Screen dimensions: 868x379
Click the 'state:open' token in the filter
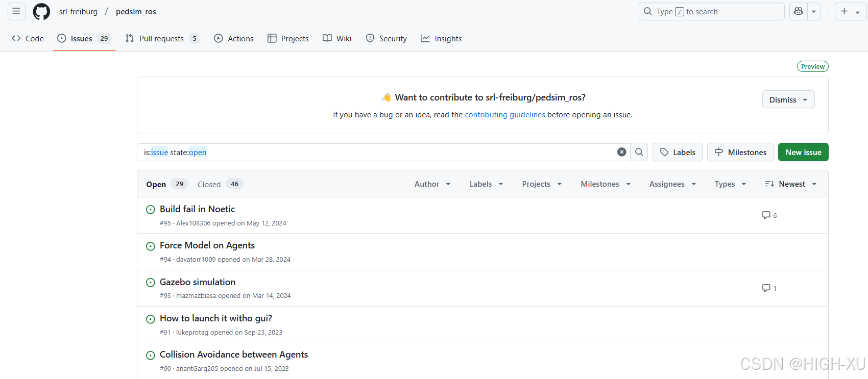click(x=188, y=153)
